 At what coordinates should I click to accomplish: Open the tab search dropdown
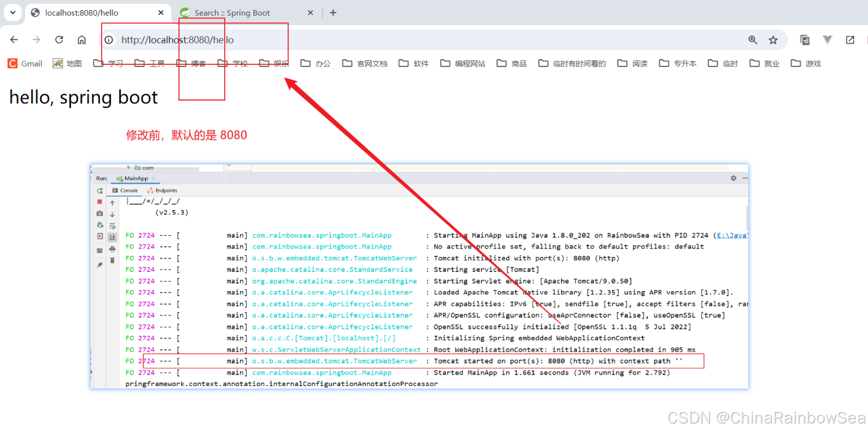[x=12, y=12]
